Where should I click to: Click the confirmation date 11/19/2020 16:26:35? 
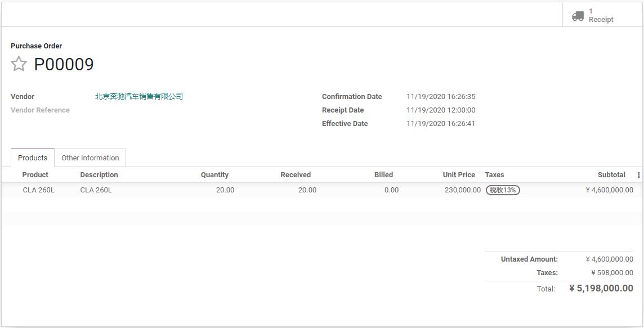[441, 97]
